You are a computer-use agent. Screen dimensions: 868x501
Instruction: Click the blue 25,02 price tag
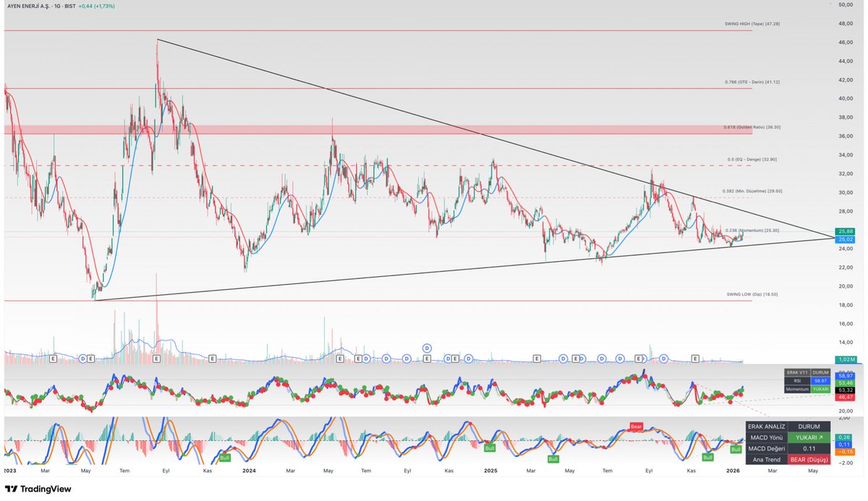[845, 239]
